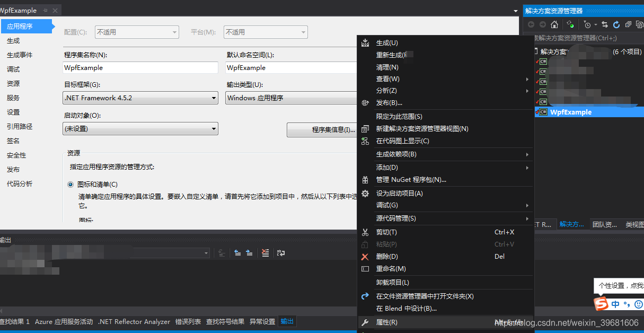Click the 默认命名空间 input field
The height and width of the screenshot is (333, 644).
(x=292, y=68)
